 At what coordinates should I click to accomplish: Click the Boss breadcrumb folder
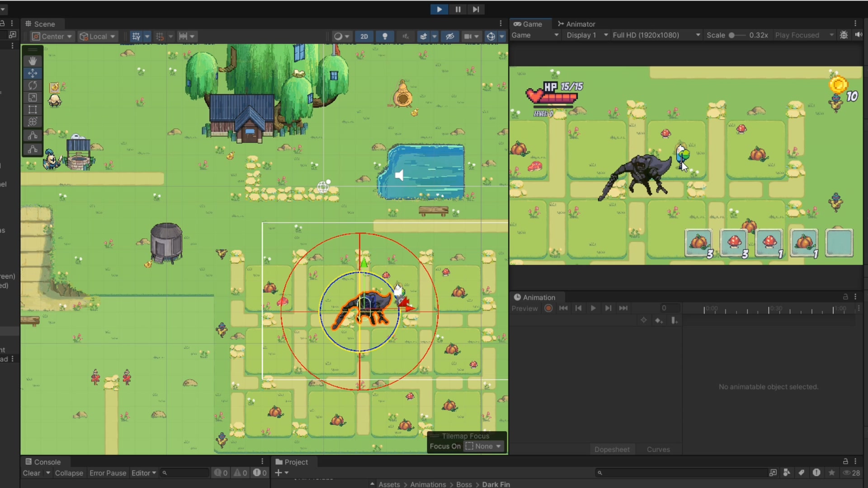coord(464,484)
